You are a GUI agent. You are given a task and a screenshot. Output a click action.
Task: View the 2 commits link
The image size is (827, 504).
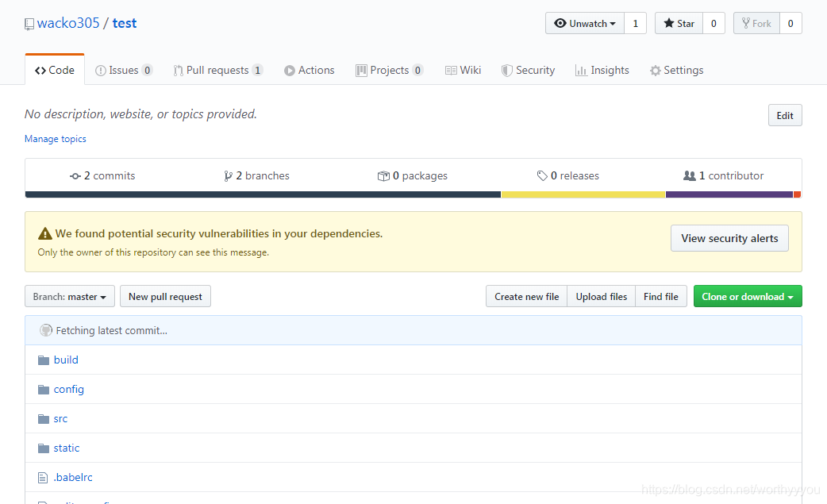click(102, 175)
